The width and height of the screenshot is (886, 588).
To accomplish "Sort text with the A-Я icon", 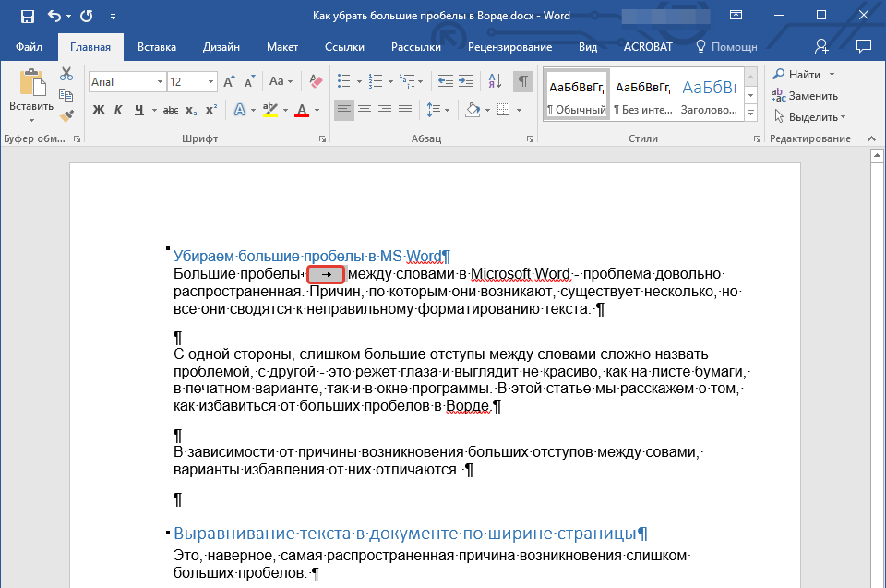I will (495, 81).
